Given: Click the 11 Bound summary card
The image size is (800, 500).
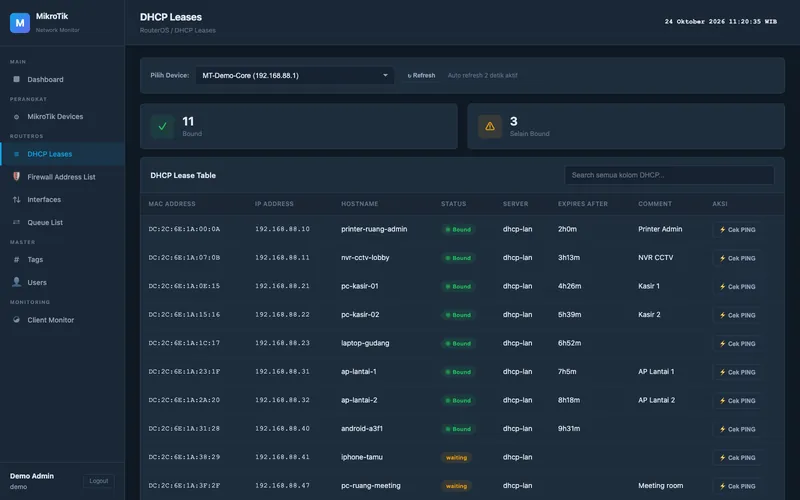Looking at the screenshot, I should pos(298,126).
